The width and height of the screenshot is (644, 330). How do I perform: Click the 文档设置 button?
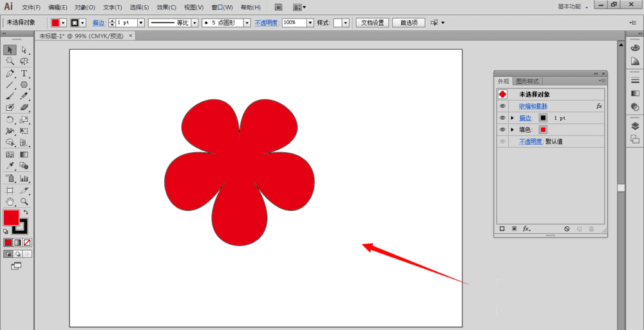(x=372, y=23)
